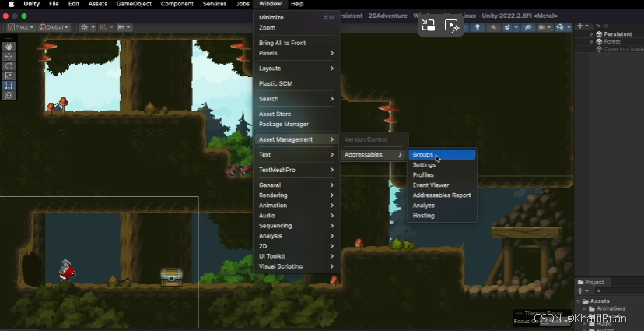Select the Persistent scene row
644x331 pixels.
tap(609, 34)
